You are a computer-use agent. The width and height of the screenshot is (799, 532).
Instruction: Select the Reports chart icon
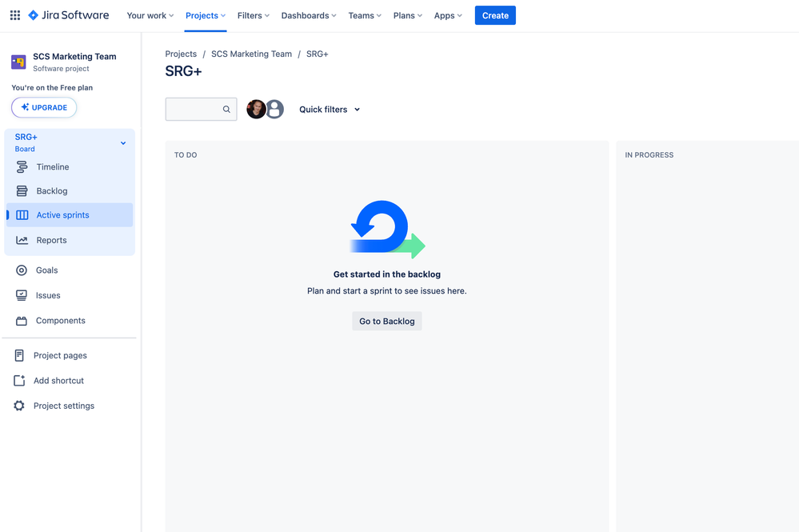22,240
